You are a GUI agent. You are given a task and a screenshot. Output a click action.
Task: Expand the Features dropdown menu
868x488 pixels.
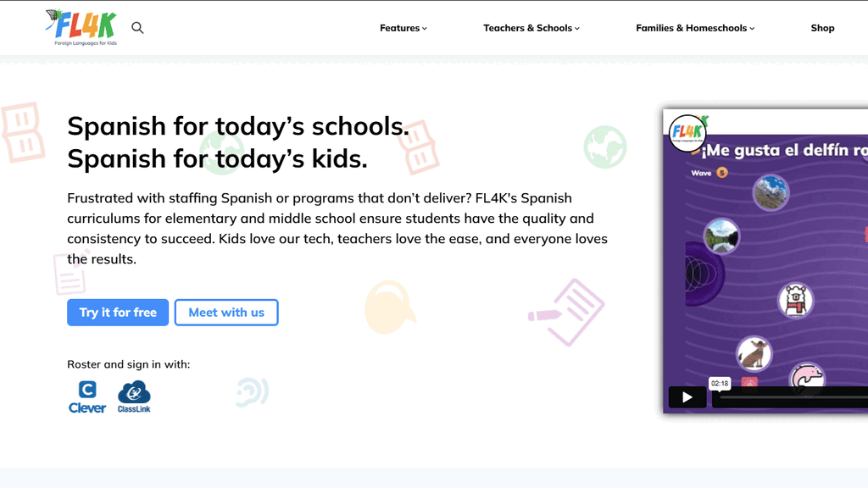tap(403, 28)
